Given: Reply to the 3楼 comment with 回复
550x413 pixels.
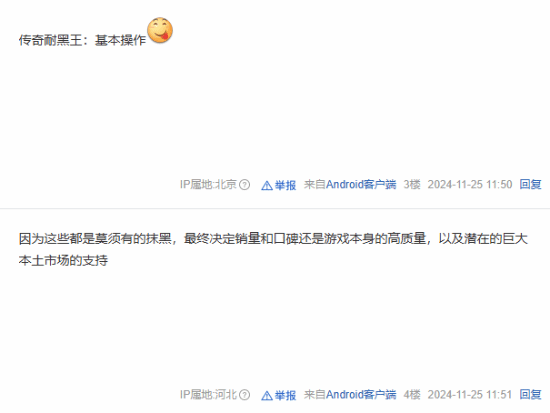Looking at the screenshot, I should coord(530,184).
